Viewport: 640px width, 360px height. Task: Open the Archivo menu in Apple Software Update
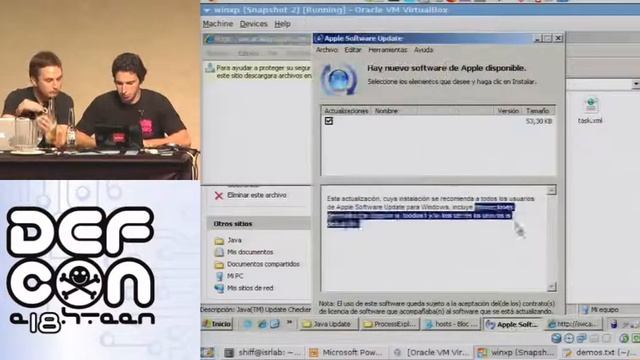pyautogui.click(x=327, y=50)
